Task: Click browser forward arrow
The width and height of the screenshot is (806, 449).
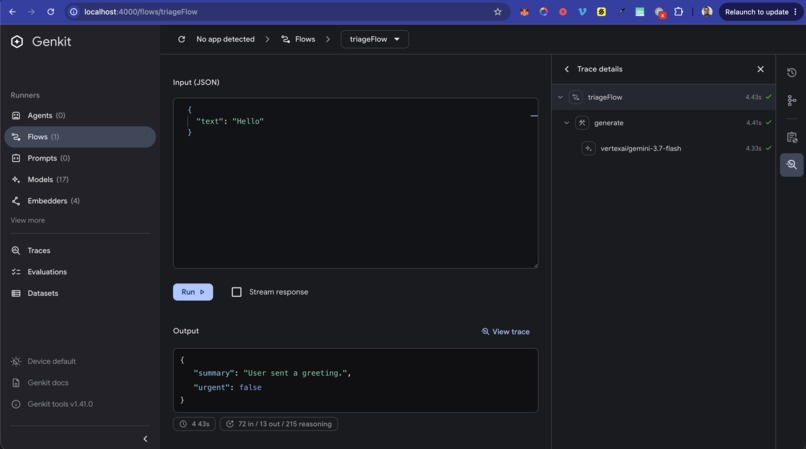Action: 31,12
